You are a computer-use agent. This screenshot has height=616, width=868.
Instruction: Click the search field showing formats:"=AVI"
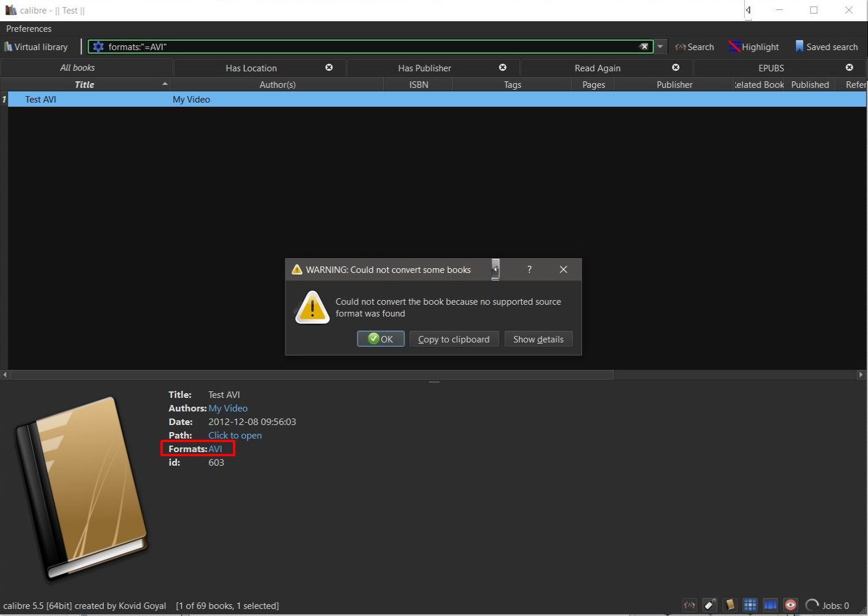click(x=370, y=47)
